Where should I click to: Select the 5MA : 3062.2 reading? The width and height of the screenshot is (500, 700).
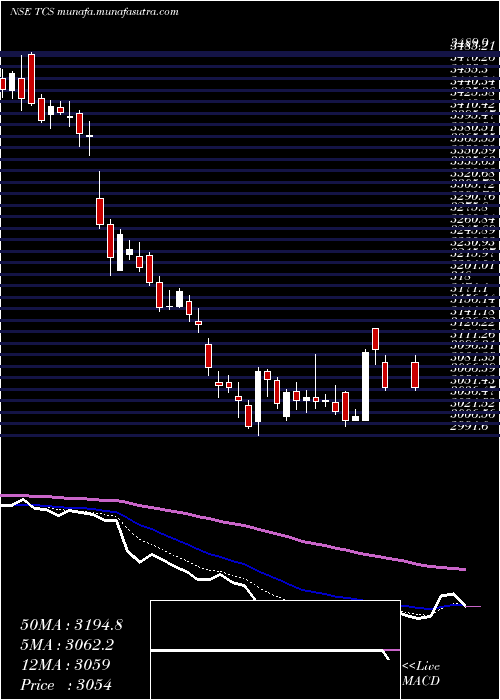click(67, 645)
